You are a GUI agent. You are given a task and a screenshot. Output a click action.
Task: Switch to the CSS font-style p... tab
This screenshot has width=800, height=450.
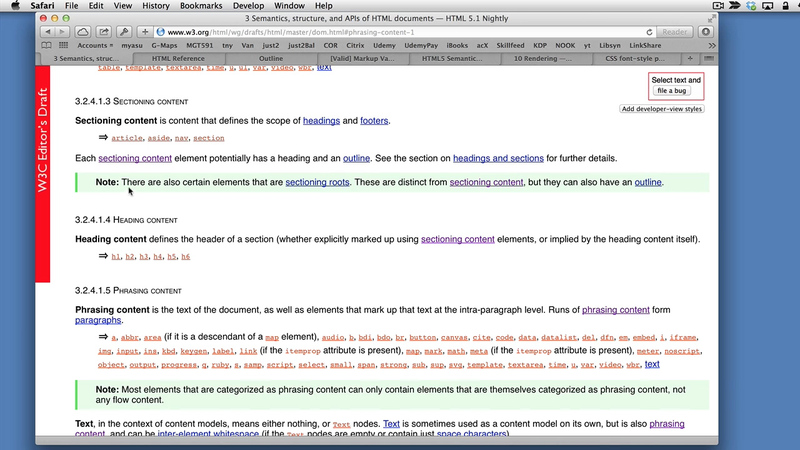[635, 58]
